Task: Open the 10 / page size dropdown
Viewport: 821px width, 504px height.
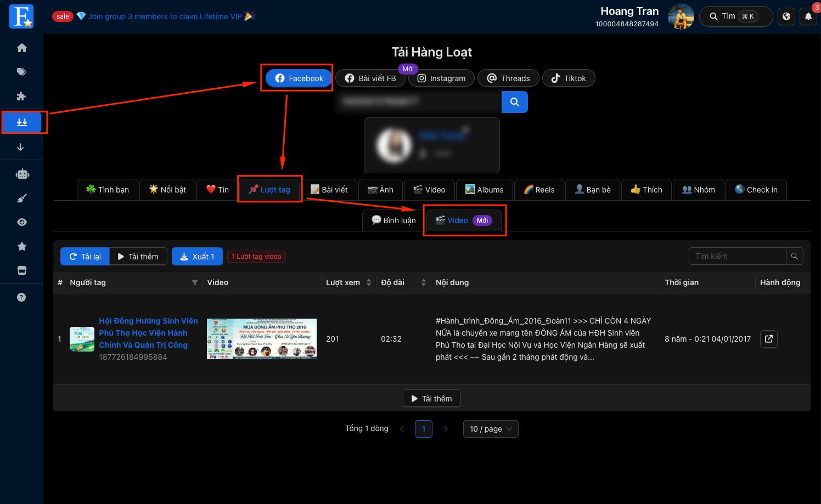Action: (x=491, y=429)
